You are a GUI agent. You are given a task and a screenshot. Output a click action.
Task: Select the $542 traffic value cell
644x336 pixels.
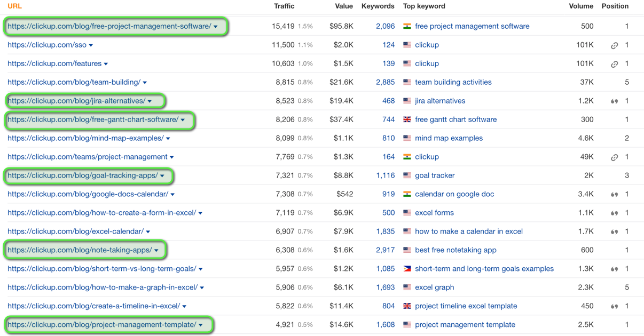(x=345, y=194)
